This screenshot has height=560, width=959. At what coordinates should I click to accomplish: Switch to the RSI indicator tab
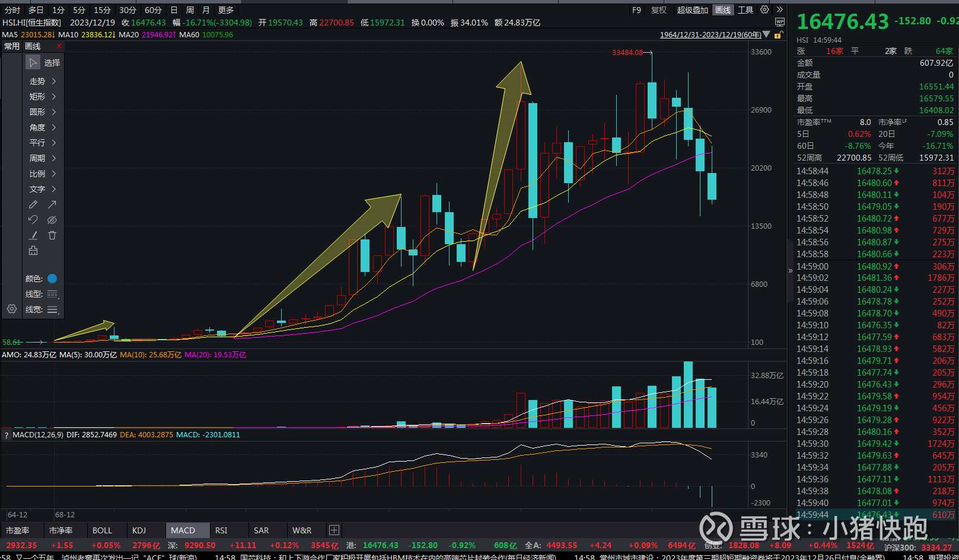[221, 530]
